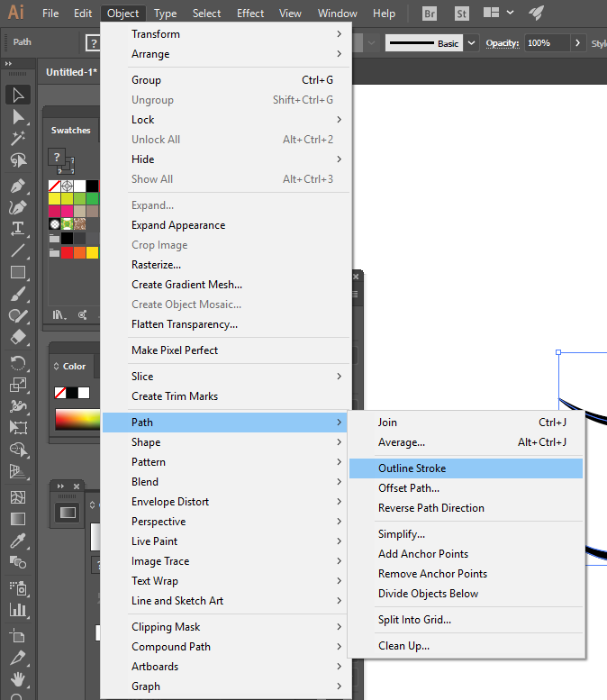Choose Simplify from Path submenu
The height and width of the screenshot is (700, 607).
[x=466, y=534]
